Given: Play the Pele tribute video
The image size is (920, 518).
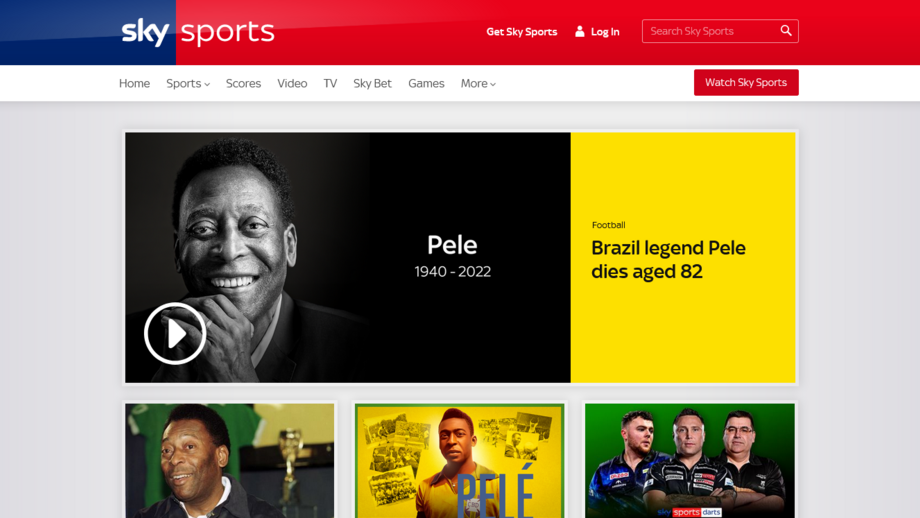Looking at the screenshot, I should coord(175,333).
